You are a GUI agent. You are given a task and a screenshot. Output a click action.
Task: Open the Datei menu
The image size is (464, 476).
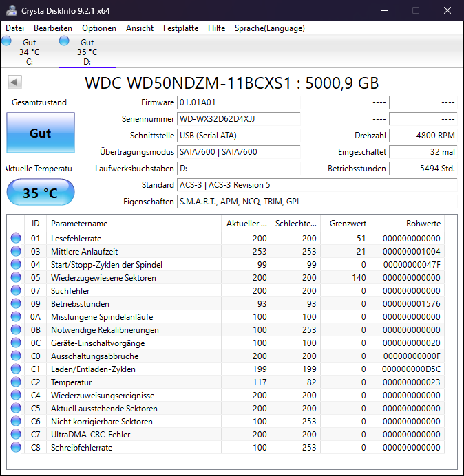coord(14,28)
